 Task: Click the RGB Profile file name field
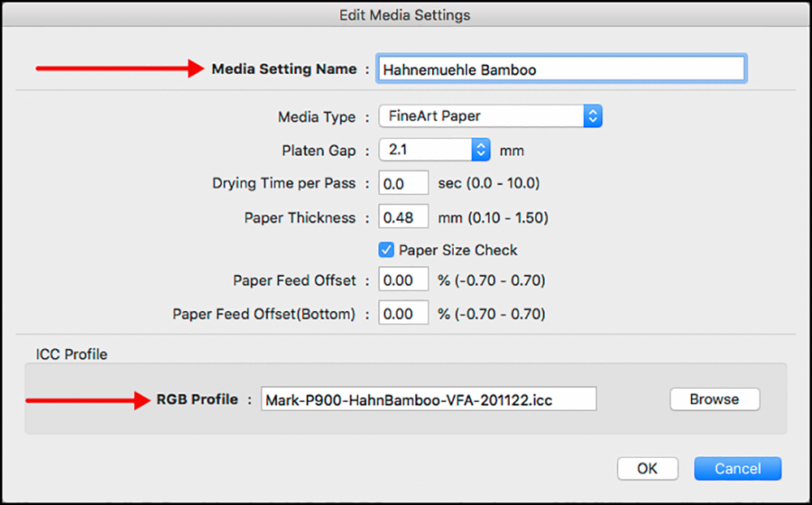[429, 399]
